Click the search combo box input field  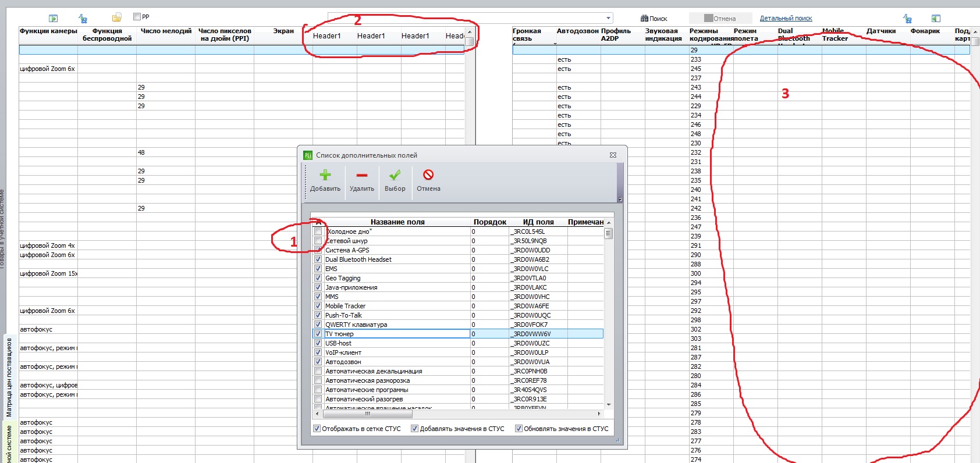click(466, 18)
